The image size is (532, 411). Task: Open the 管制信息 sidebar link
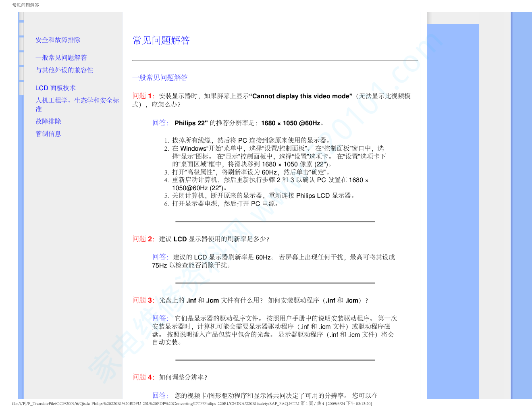(48, 134)
